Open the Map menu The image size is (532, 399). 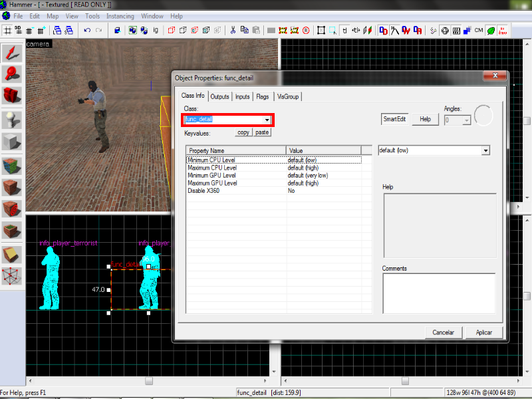click(53, 16)
